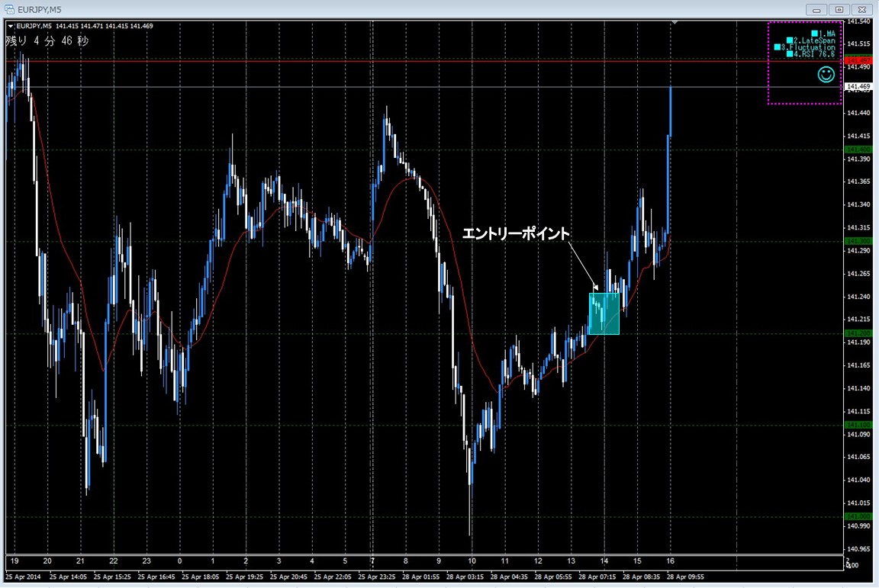Toggle the cyan square beside 2.LateSpan
879x588 pixels.
790,40
